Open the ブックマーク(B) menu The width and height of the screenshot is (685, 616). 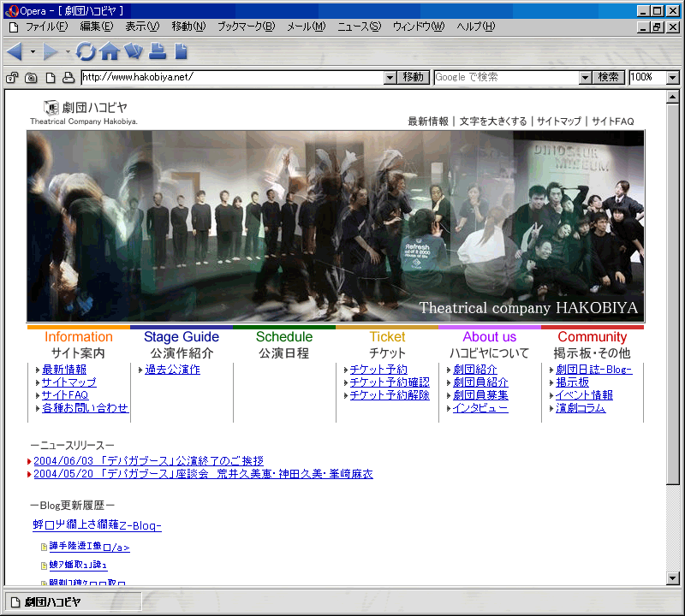click(x=247, y=27)
